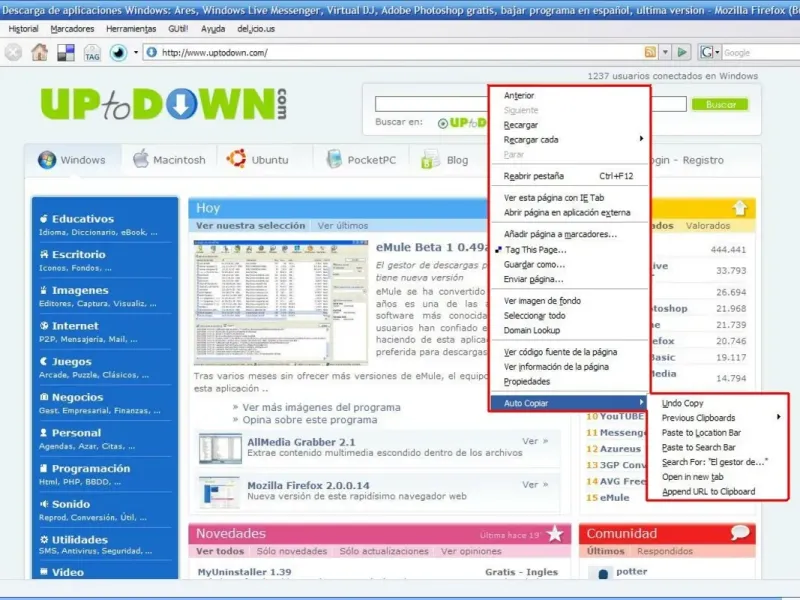
Task: Click the Home toolbar icon
Action: tap(39, 52)
